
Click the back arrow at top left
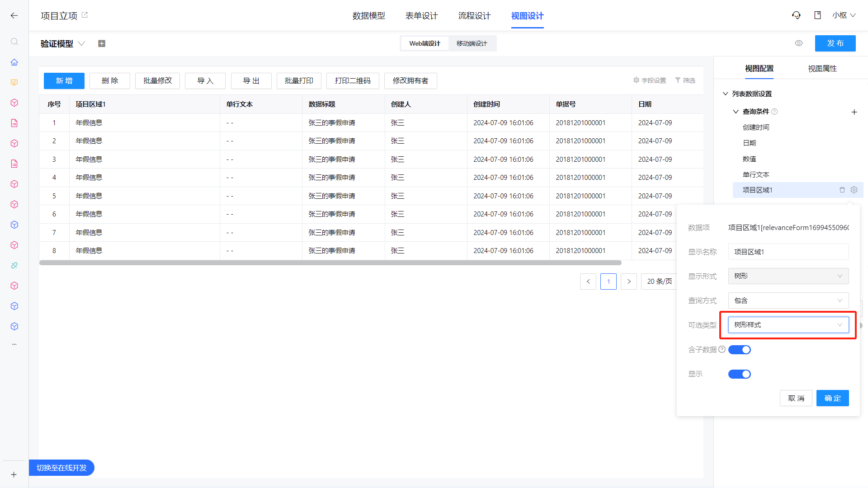(14, 15)
